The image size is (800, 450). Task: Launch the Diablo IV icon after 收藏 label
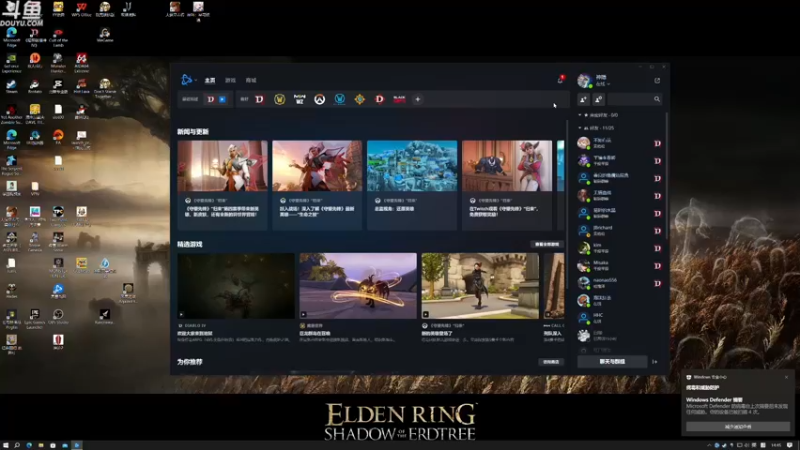tap(260, 99)
